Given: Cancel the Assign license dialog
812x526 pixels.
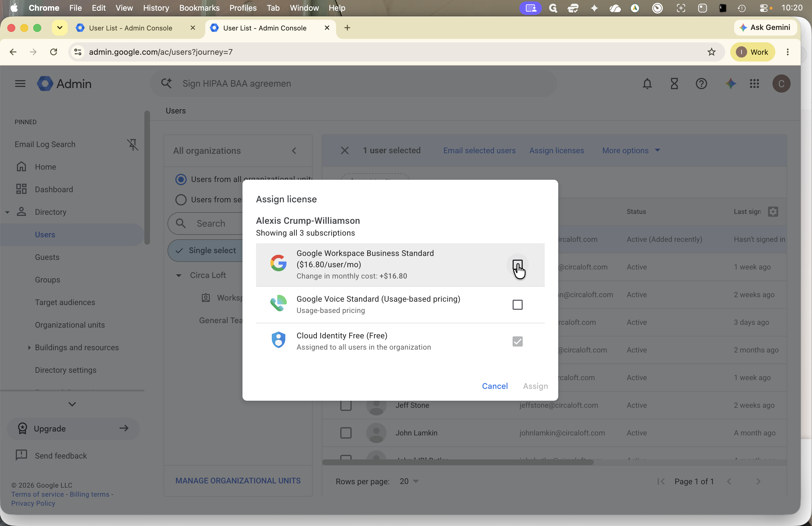Looking at the screenshot, I should coord(495,386).
